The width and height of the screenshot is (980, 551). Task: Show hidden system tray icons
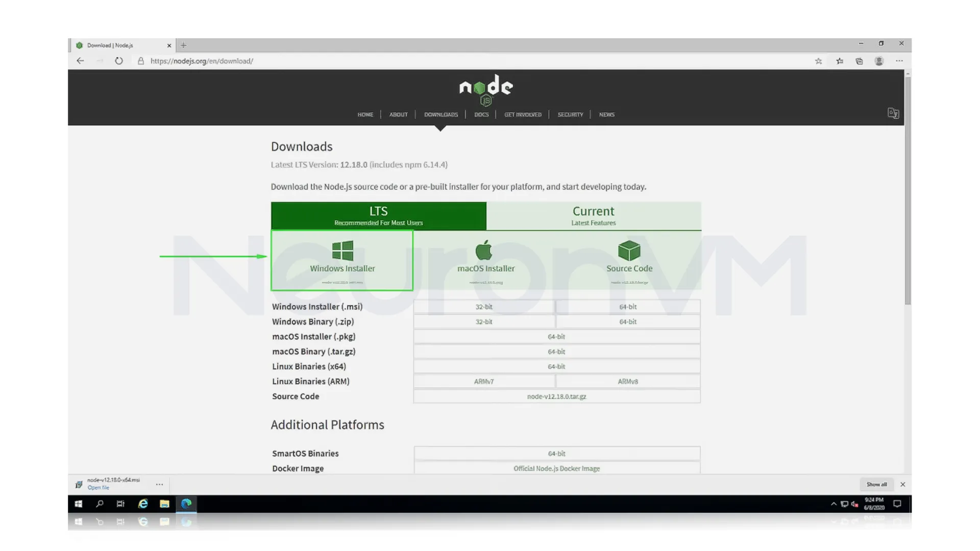pyautogui.click(x=834, y=504)
